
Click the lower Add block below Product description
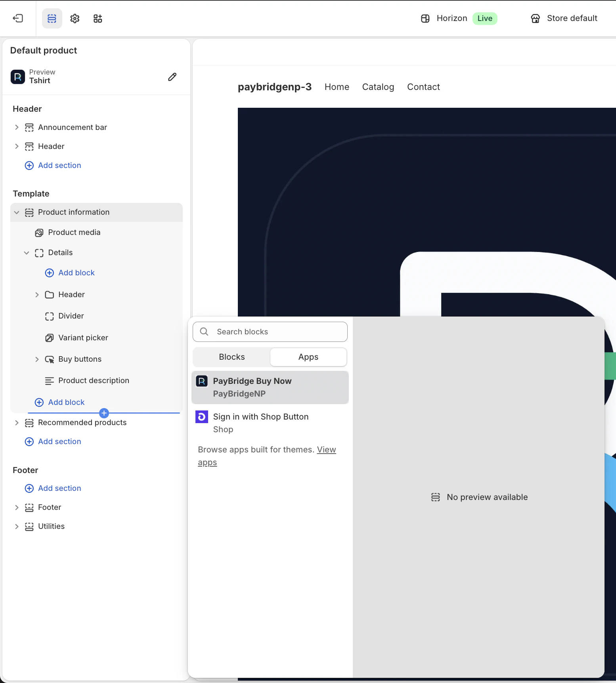pos(60,403)
